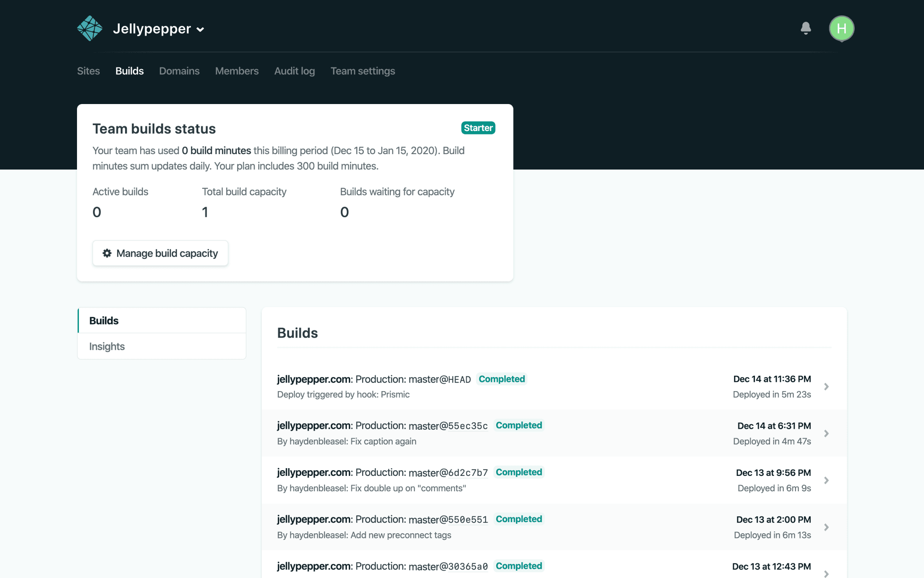
Task: Click the Active builds label
Action: coord(120,192)
